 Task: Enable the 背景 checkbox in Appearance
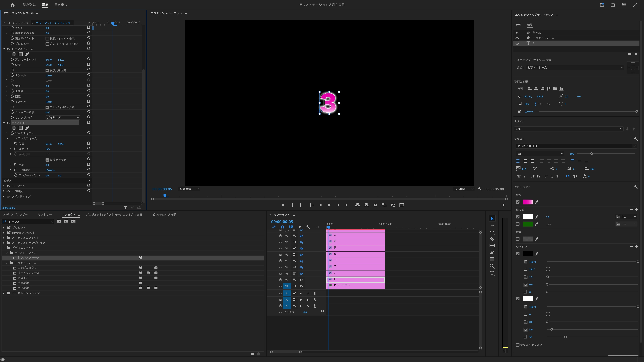tap(517, 239)
